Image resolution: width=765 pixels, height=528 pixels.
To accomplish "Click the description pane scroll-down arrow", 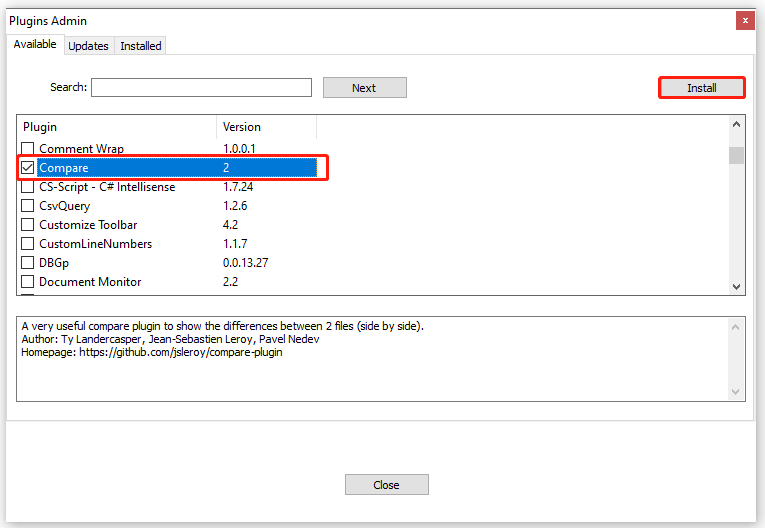I will [736, 391].
